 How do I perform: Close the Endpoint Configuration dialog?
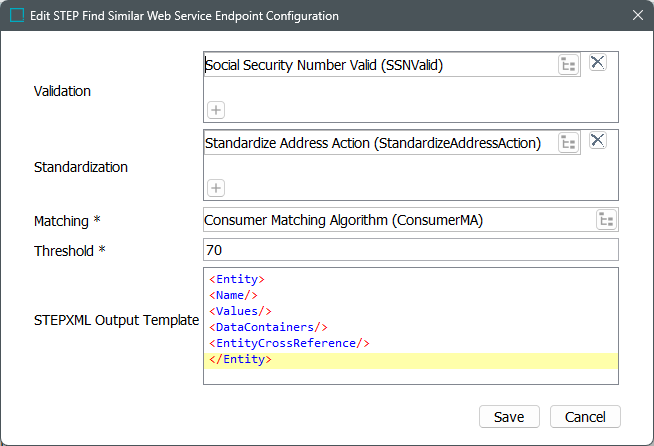(636, 16)
